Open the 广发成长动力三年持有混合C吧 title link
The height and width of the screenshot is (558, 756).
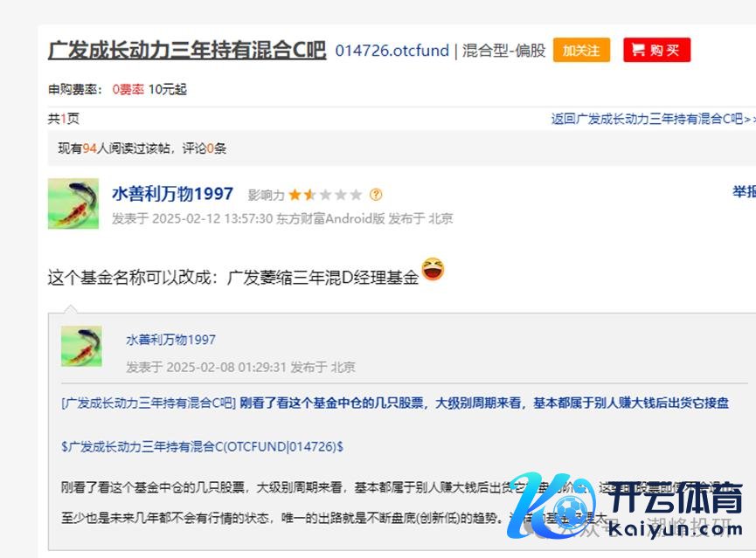click(187, 50)
